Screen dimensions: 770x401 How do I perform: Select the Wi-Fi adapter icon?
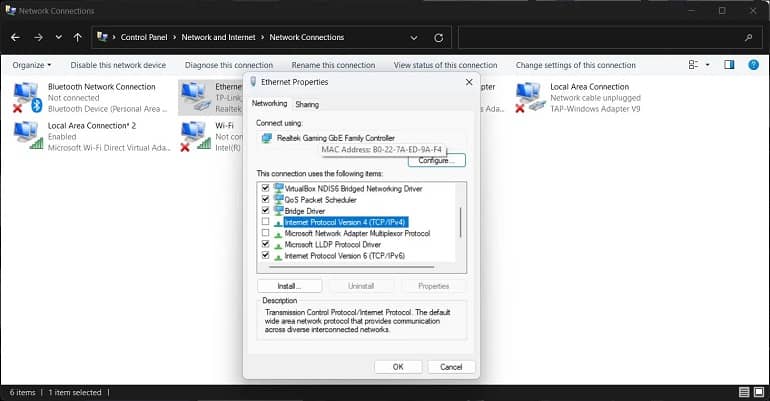click(x=195, y=136)
